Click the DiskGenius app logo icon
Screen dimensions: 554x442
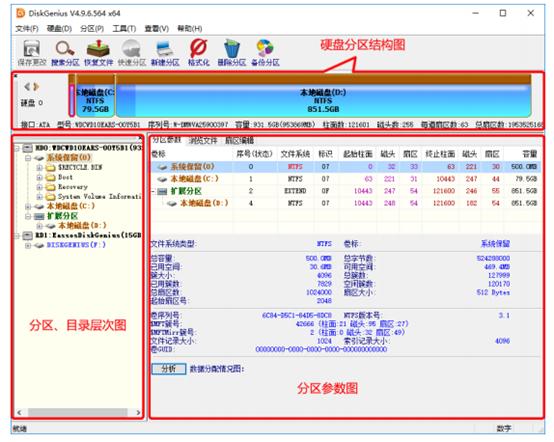(21, 13)
